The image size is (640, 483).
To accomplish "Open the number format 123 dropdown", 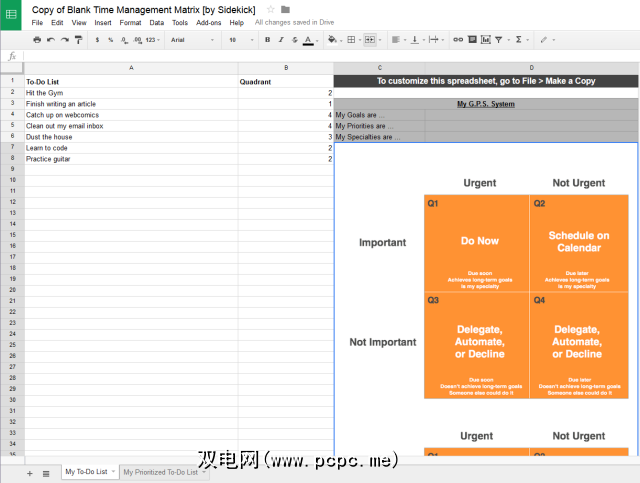I will (x=152, y=40).
